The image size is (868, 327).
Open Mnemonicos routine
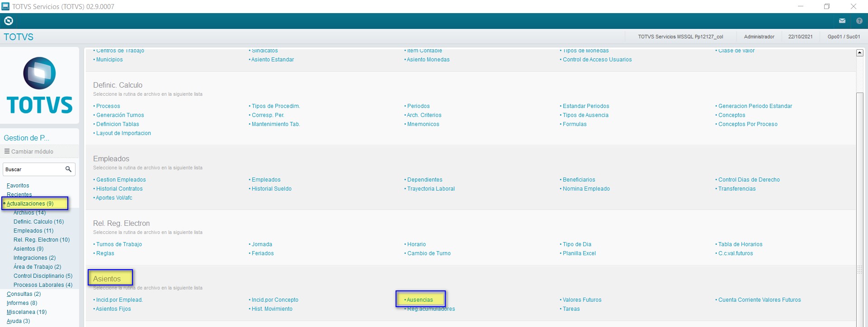pyautogui.click(x=423, y=124)
